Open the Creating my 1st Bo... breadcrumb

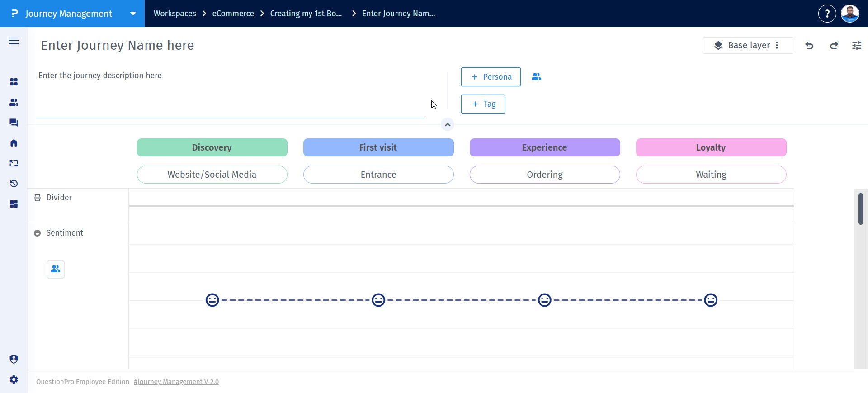(306, 14)
